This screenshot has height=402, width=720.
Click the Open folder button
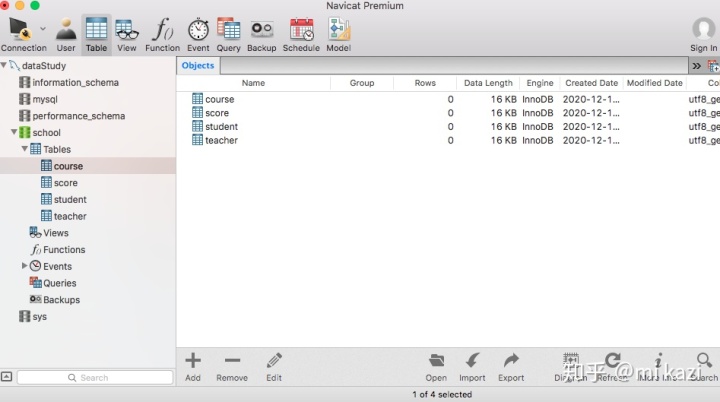pyautogui.click(x=436, y=367)
